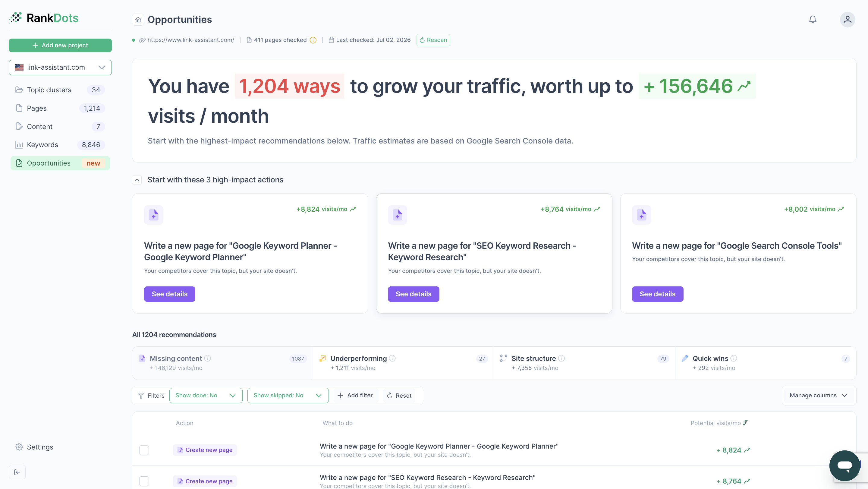Switch to the Site structure tab
The image size is (868, 489).
(585, 363)
